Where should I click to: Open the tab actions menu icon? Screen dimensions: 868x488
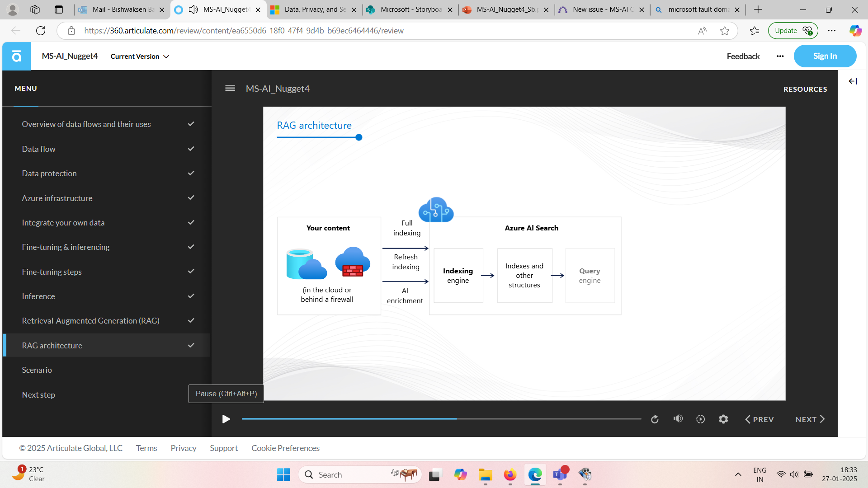(59, 9)
